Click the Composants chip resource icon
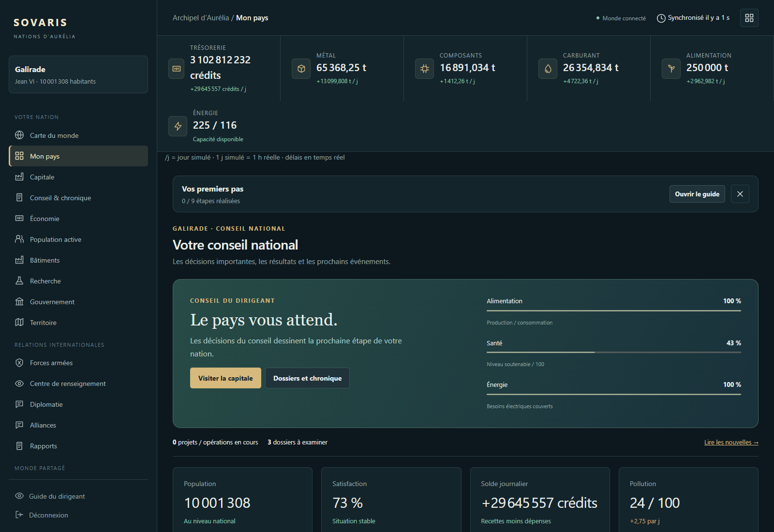 point(424,69)
